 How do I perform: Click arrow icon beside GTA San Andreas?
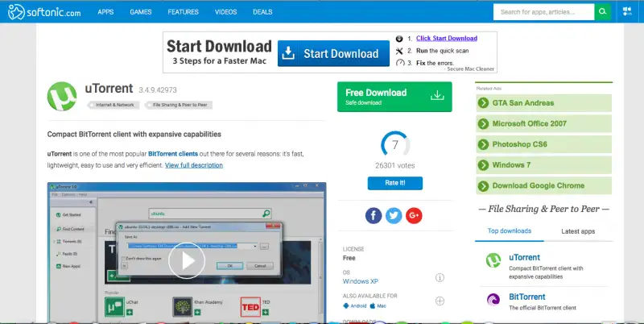click(x=484, y=103)
